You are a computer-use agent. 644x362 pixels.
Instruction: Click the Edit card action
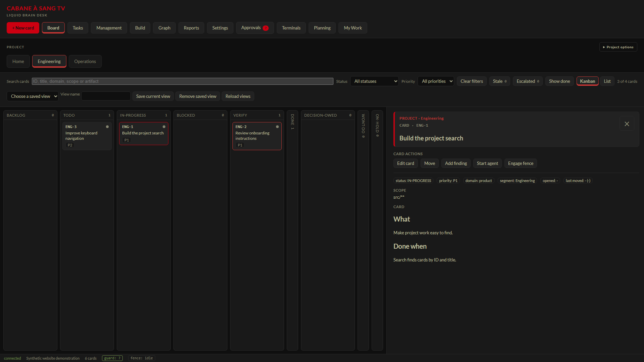click(x=405, y=163)
